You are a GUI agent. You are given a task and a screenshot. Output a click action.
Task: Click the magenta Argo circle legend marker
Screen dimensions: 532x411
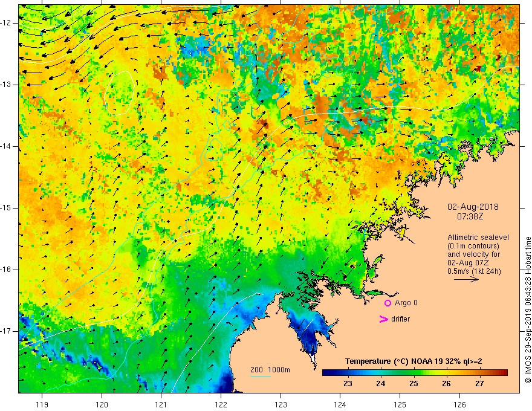click(388, 303)
